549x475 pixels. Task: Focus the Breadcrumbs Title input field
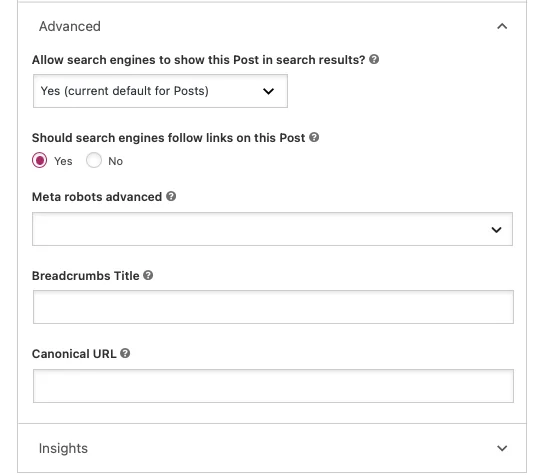[x=273, y=307]
